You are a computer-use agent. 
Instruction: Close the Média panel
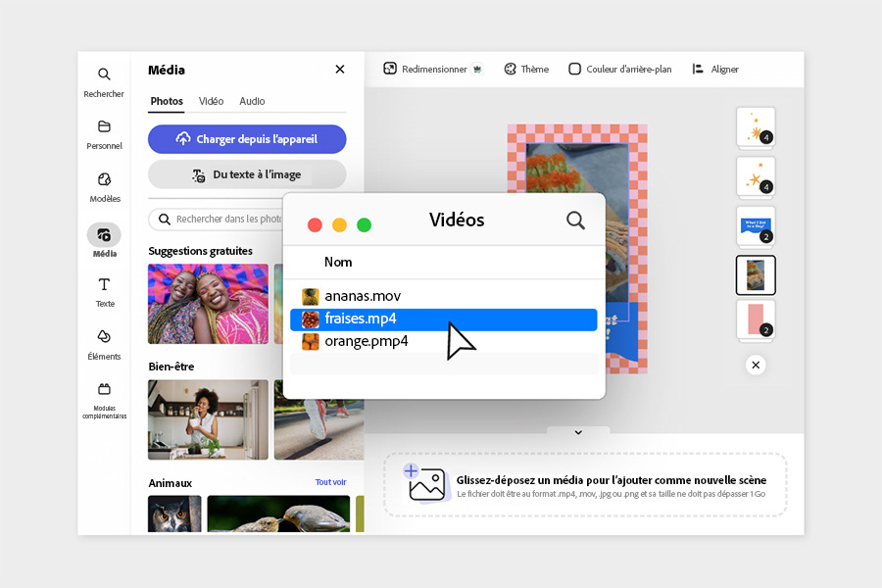point(340,70)
